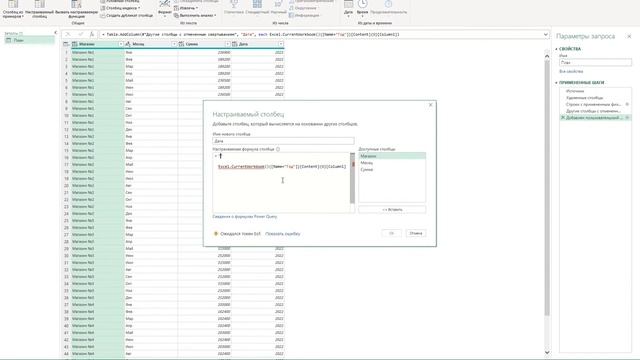Select the third applied step about filtered rows
The image size is (640, 360).
click(x=592, y=104)
